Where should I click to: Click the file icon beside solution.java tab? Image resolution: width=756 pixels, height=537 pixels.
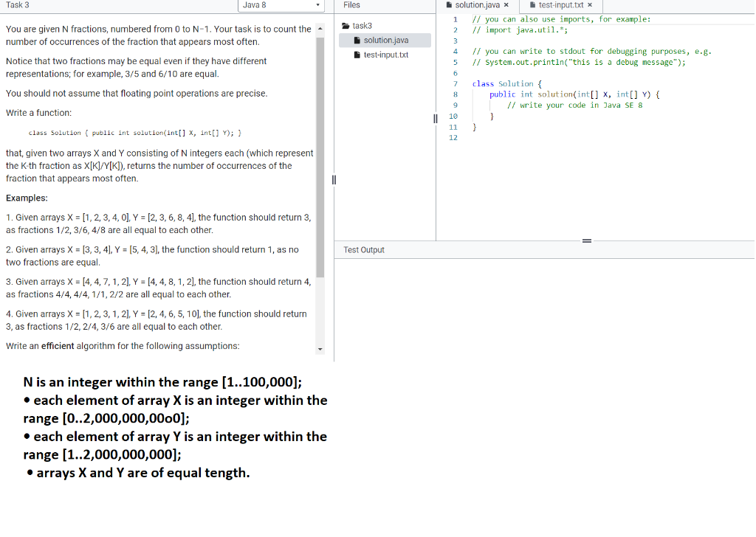point(447,4)
